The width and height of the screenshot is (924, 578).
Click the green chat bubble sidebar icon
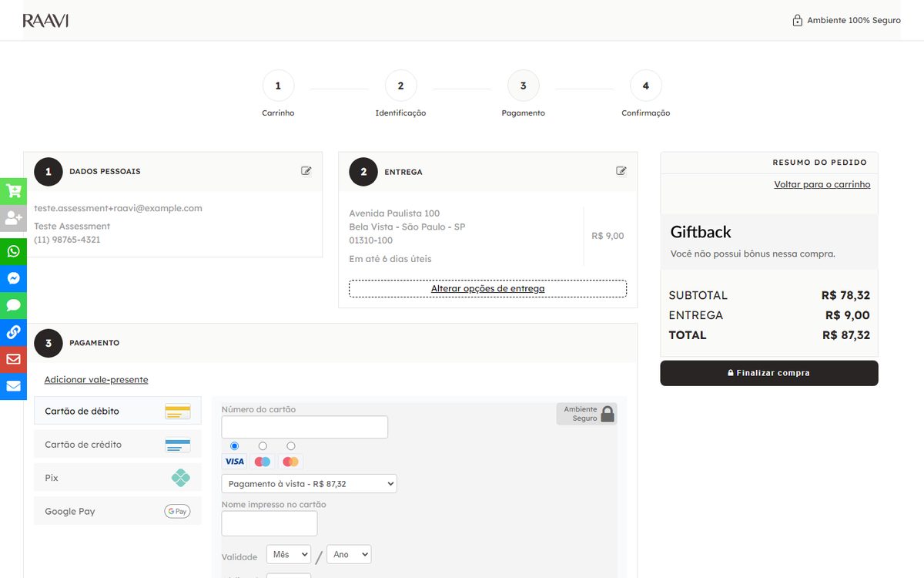pyautogui.click(x=13, y=305)
